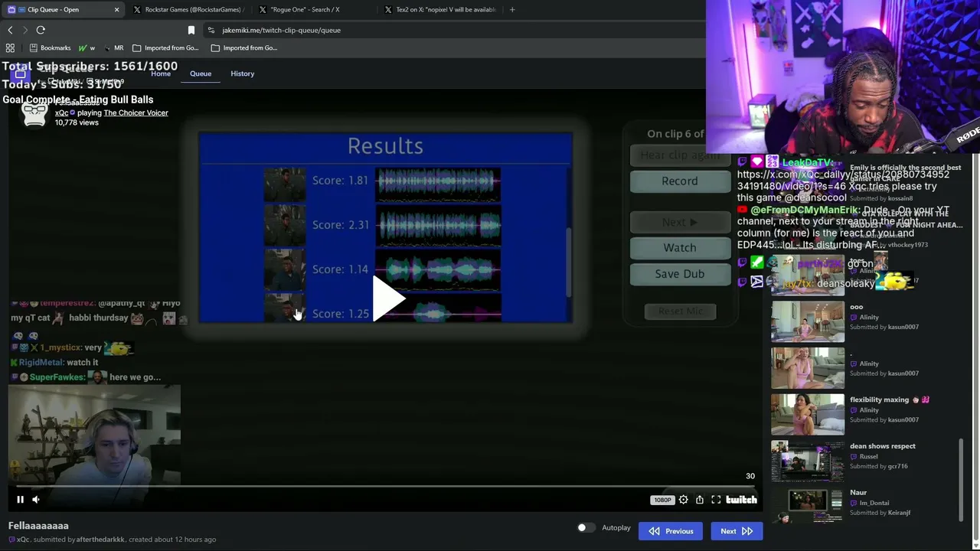Image resolution: width=980 pixels, height=551 pixels.
Task: Open site info icon beside the URL
Action: coord(211,30)
